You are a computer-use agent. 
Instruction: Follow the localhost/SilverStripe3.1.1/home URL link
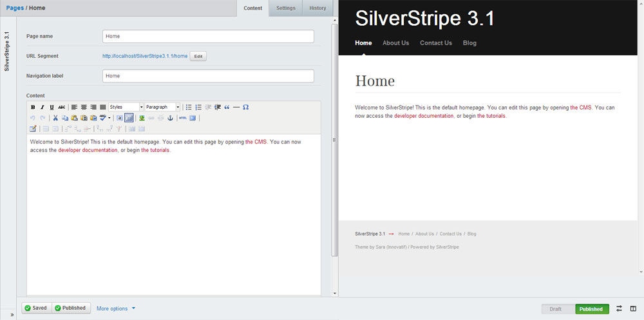click(x=145, y=56)
